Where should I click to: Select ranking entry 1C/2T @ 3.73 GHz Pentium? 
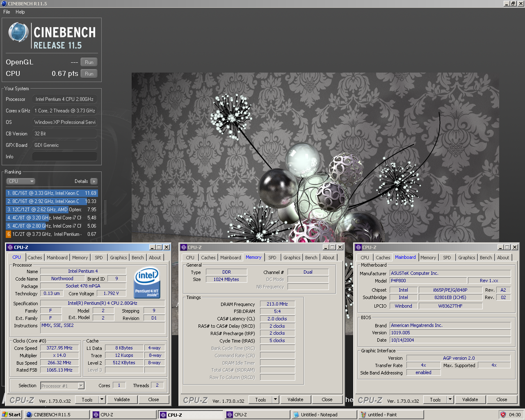(x=52, y=234)
